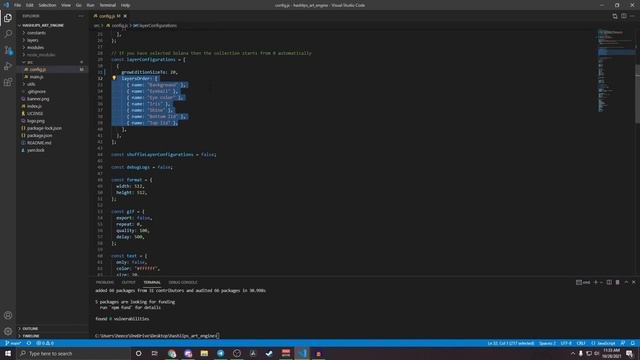The height and width of the screenshot is (360, 640).
Task: Expand the Timeline section
Action: click(x=52, y=336)
